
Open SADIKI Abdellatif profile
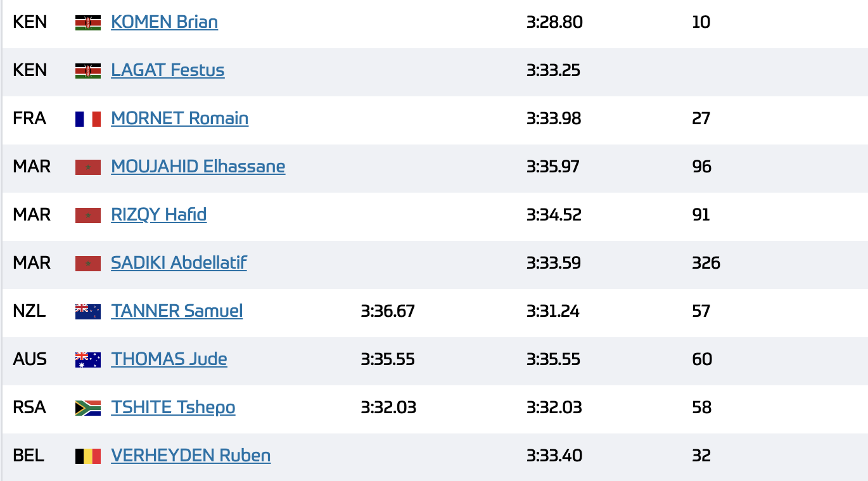click(x=179, y=263)
